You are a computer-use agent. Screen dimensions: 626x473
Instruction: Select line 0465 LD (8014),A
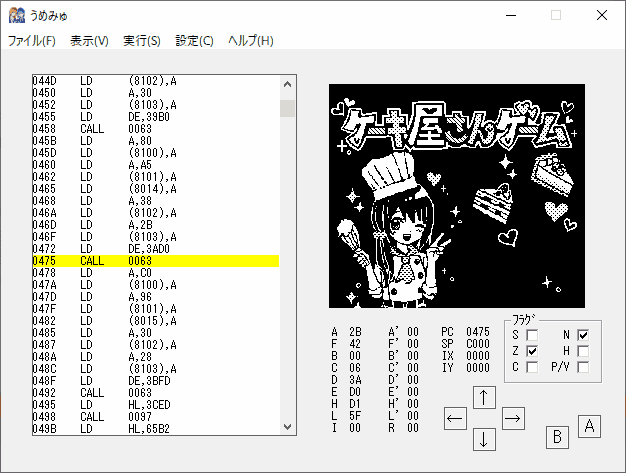pos(156,189)
